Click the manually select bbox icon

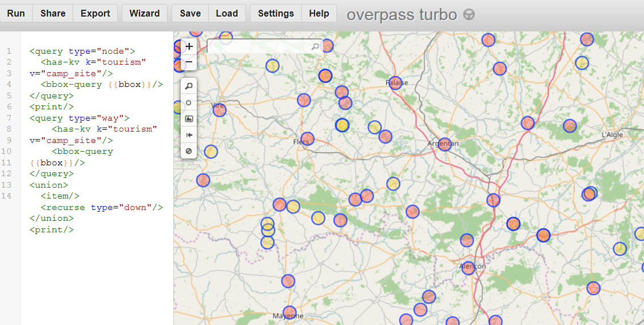point(189,119)
